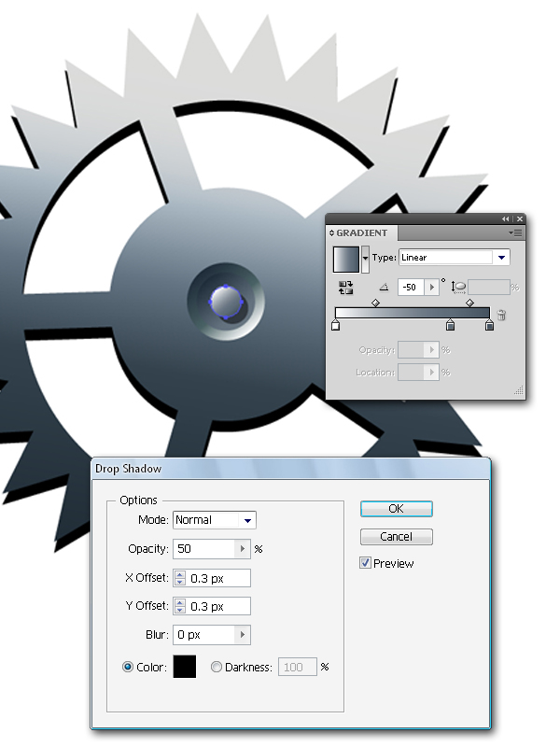Click the gradient angle field
Viewport: 560px width, 747px height.
(411, 287)
